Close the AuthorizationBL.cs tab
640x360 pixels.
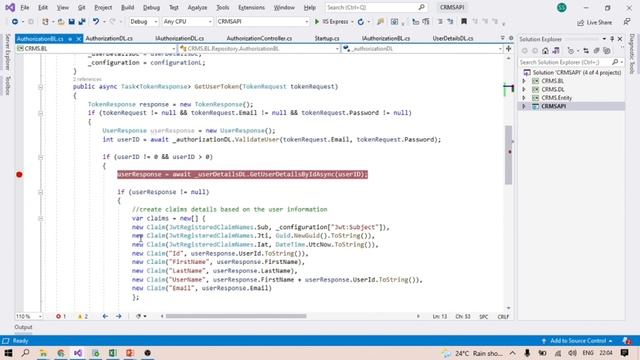pyautogui.click(x=79, y=39)
